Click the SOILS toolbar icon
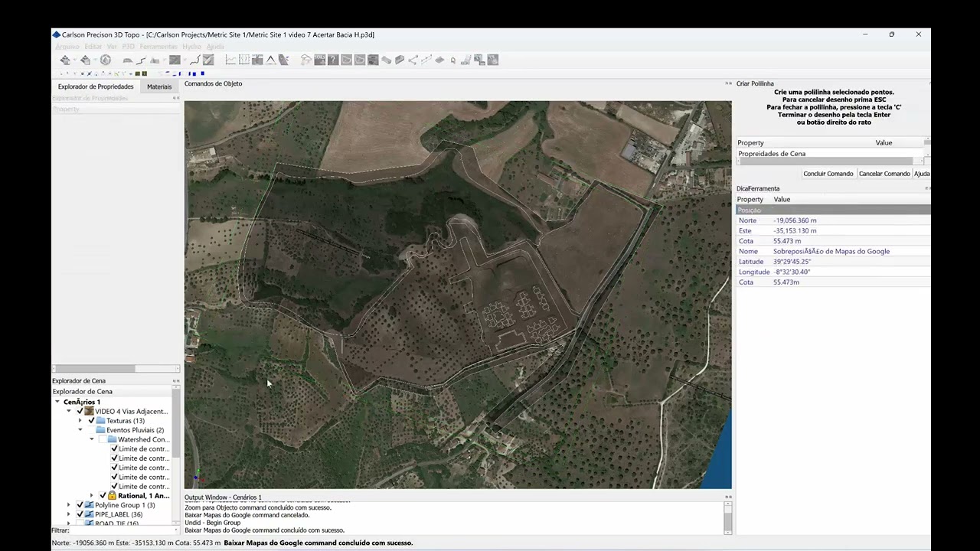Image resolution: width=980 pixels, height=551 pixels. [320, 60]
